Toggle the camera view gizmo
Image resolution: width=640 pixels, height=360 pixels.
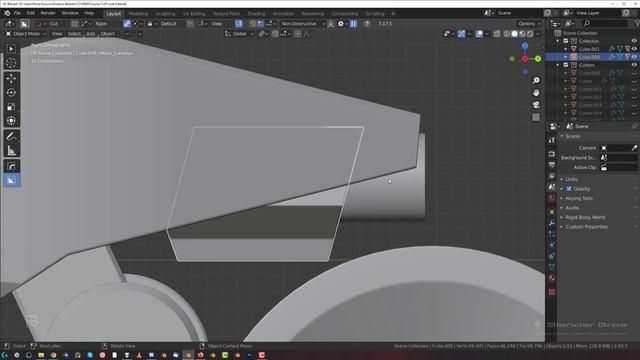tap(536, 105)
